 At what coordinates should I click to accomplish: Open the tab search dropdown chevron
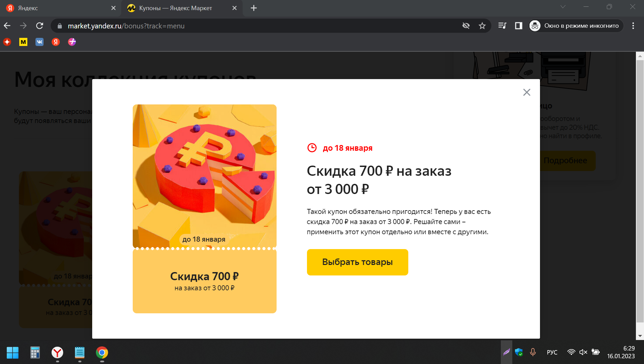[x=563, y=7]
